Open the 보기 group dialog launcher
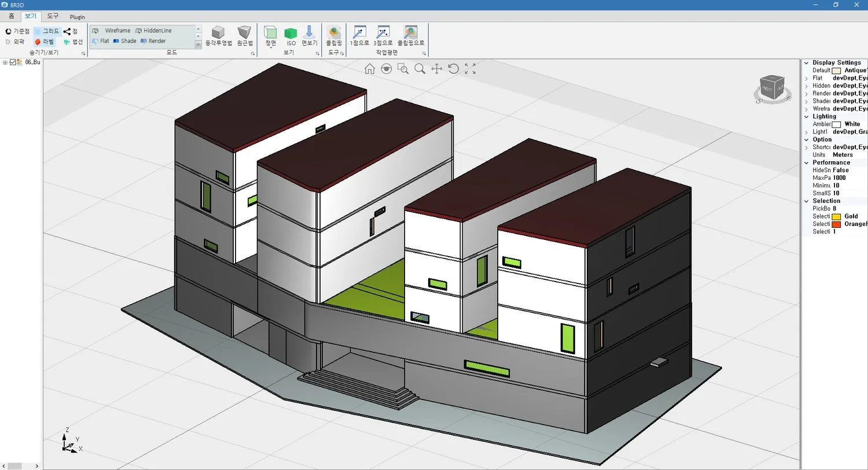 point(318,53)
